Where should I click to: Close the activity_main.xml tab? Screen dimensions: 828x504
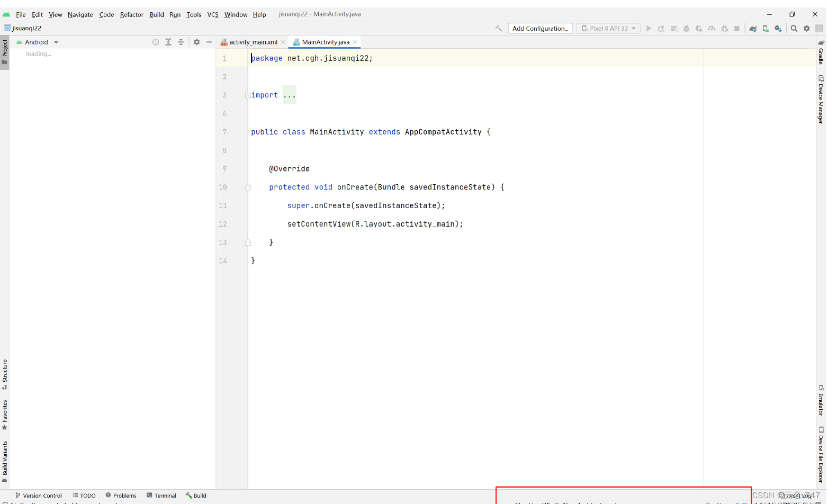(x=283, y=42)
